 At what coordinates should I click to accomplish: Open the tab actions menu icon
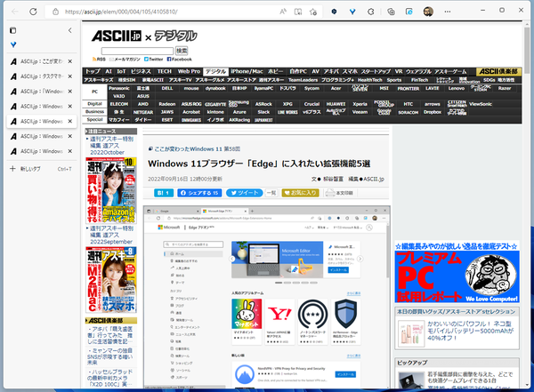(13, 30)
